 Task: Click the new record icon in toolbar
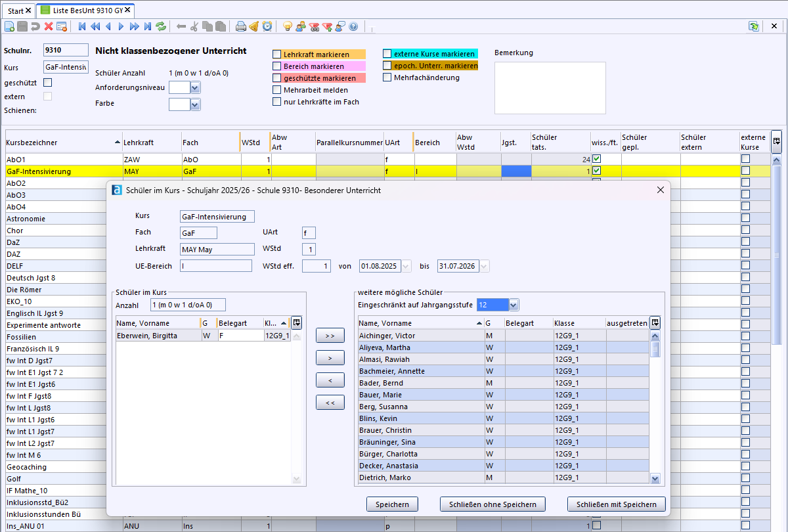point(9,26)
